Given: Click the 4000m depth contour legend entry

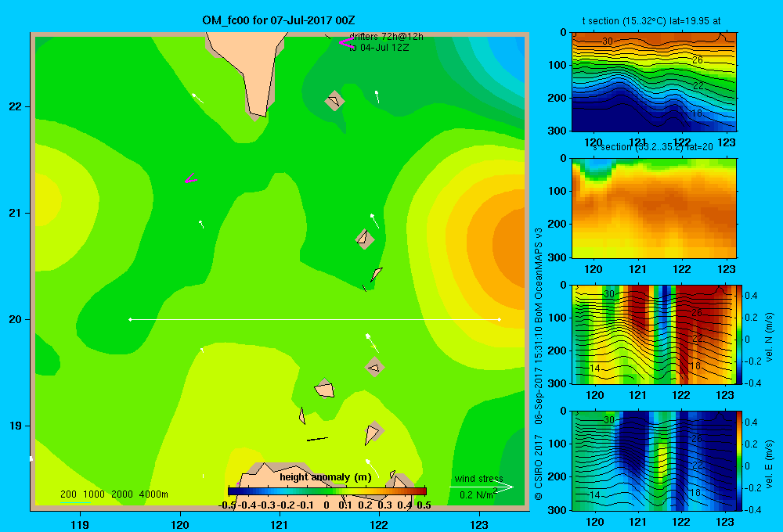Looking at the screenshot, I should pos(153,494).
